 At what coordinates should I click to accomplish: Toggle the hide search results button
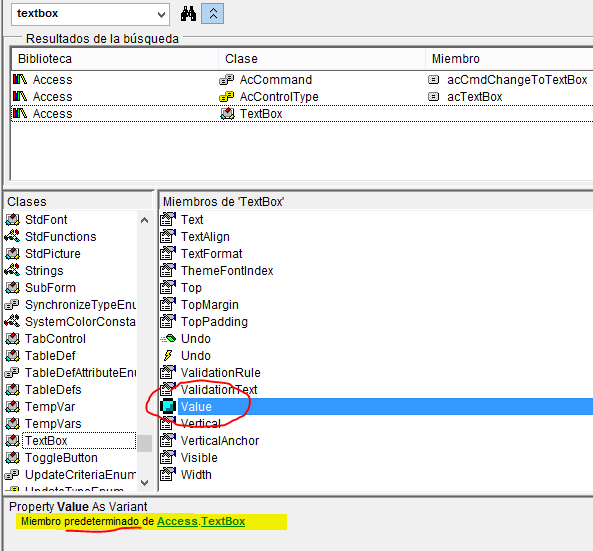[213, 14]
